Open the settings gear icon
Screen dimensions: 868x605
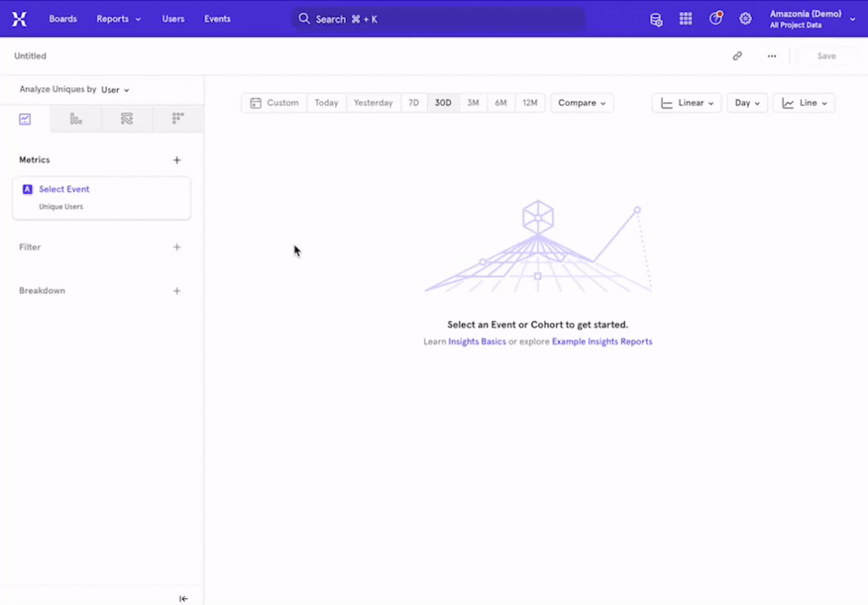click(x=745, y=19)
